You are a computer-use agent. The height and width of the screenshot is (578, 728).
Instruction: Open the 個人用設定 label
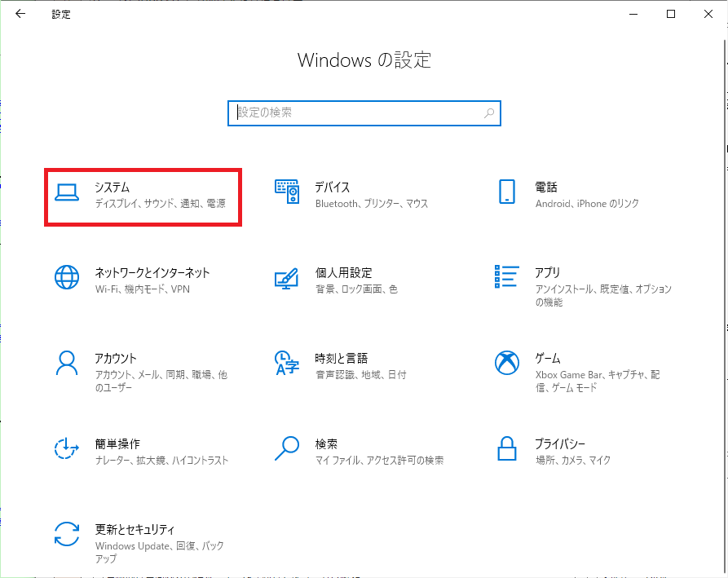point(343,272)
